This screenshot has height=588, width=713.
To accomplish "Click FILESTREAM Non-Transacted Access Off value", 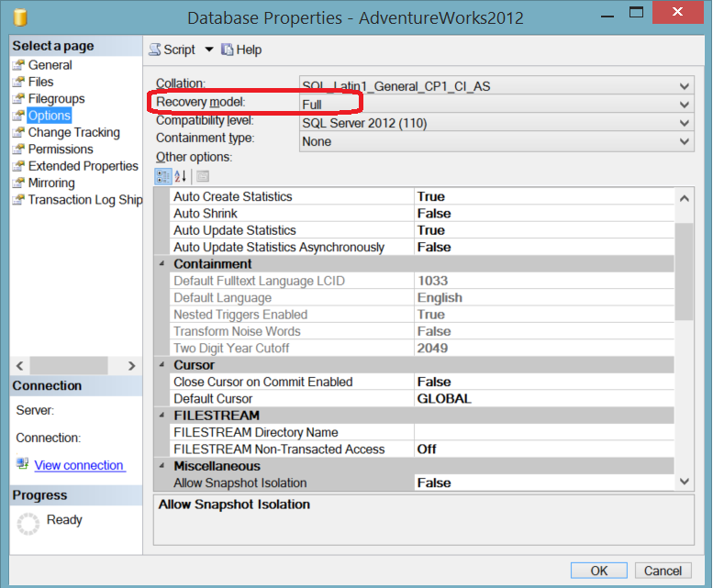I will point(427,449).
